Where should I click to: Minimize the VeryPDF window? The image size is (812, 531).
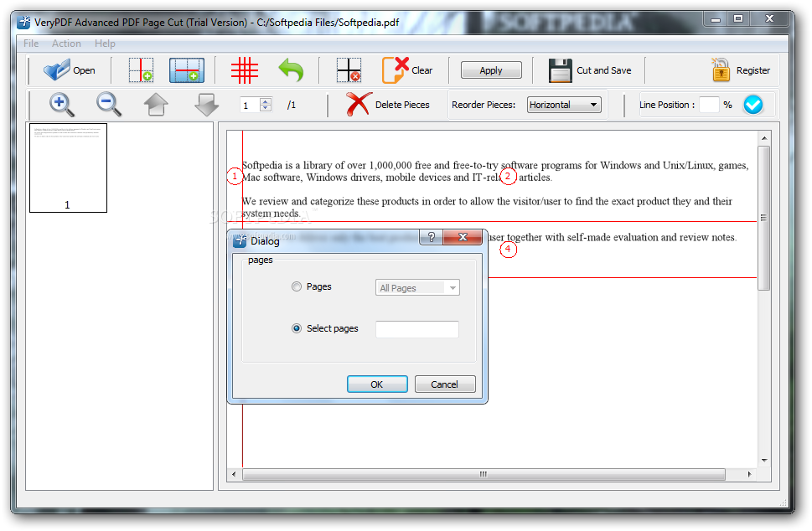point(716,19)
